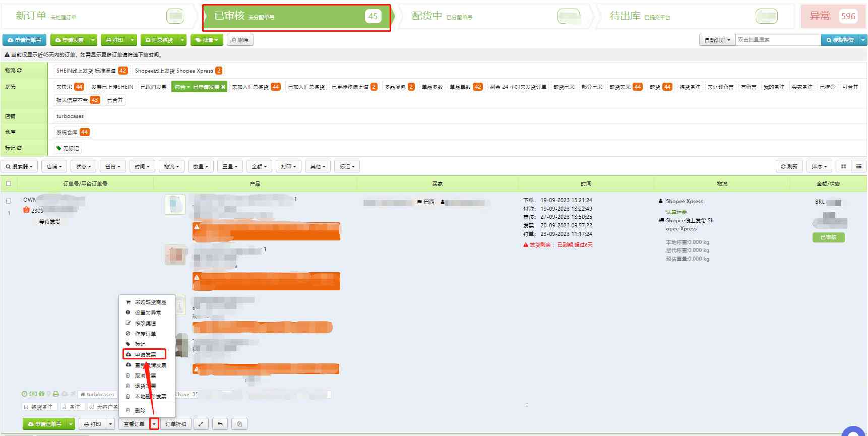868x436 pixels.
Task: Click the 订单折扣 button
Action: [x=175, y=424]
